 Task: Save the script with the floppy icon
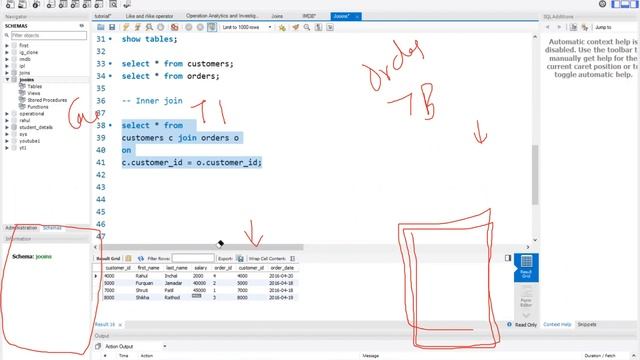click(x=112, y=27)
